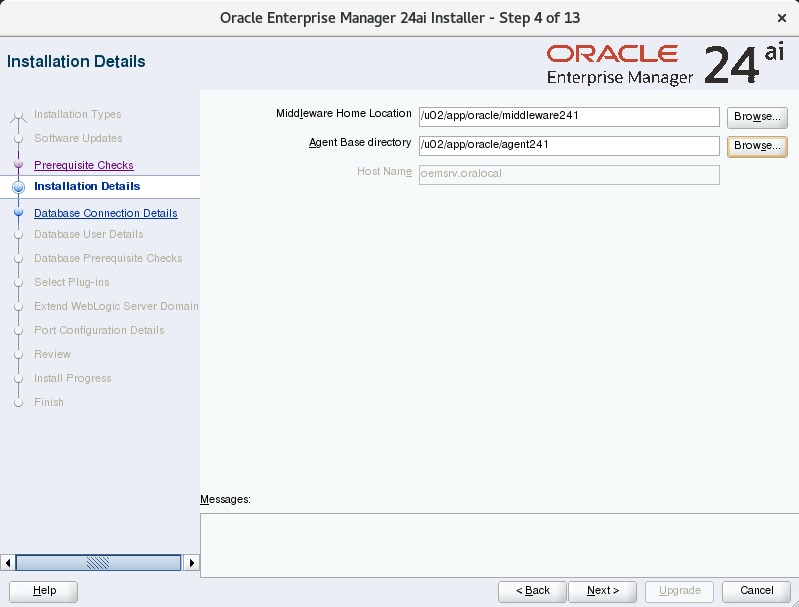This screenshot has height=607, width=799.
Task: Close the installer window
Action: (780, 18)
